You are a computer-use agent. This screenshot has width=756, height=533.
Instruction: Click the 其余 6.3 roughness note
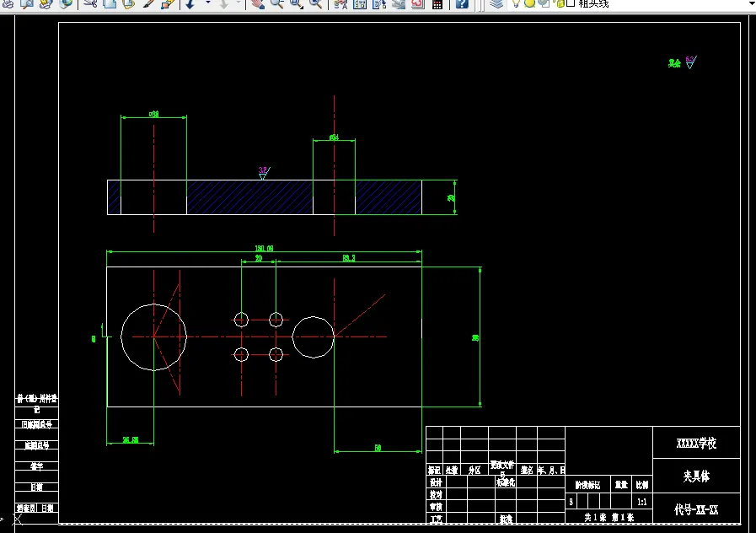click(x=682, y=62)
